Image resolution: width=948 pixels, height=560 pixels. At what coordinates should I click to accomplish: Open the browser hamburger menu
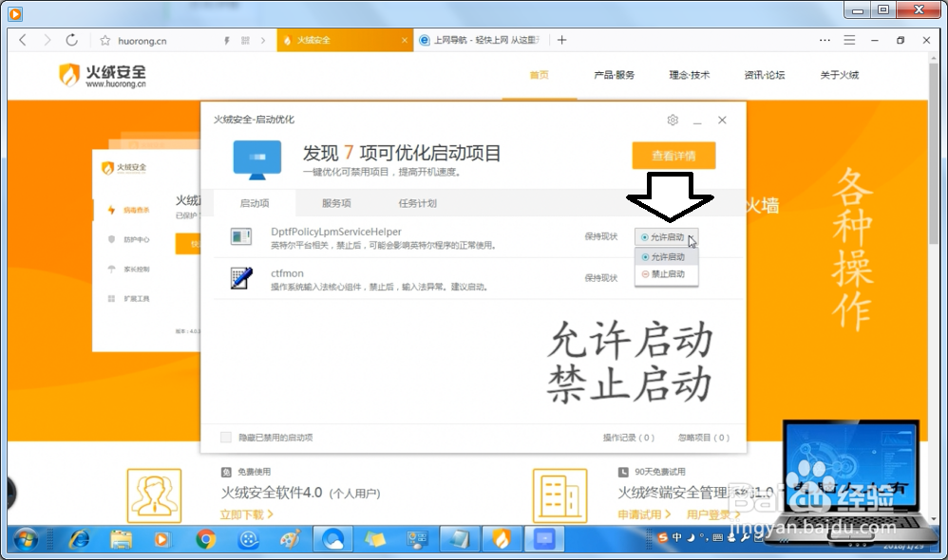(x=849, y=40)
